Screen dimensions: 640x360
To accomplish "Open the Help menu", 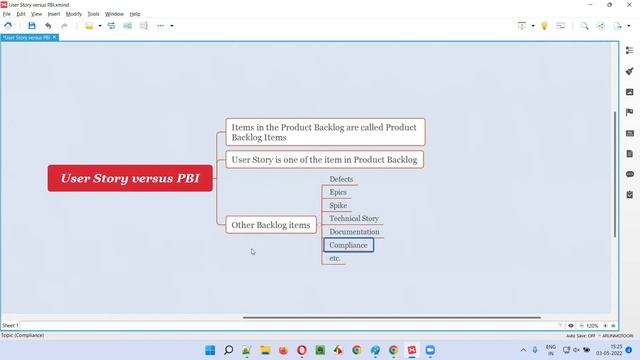I will click(135, 14).
